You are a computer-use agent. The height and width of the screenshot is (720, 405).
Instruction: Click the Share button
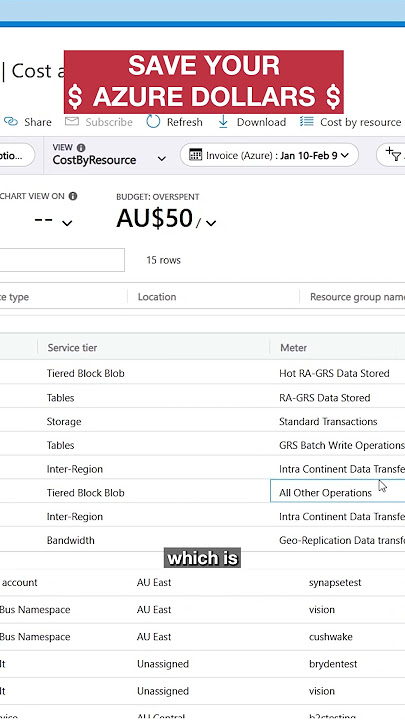(28, 122)
